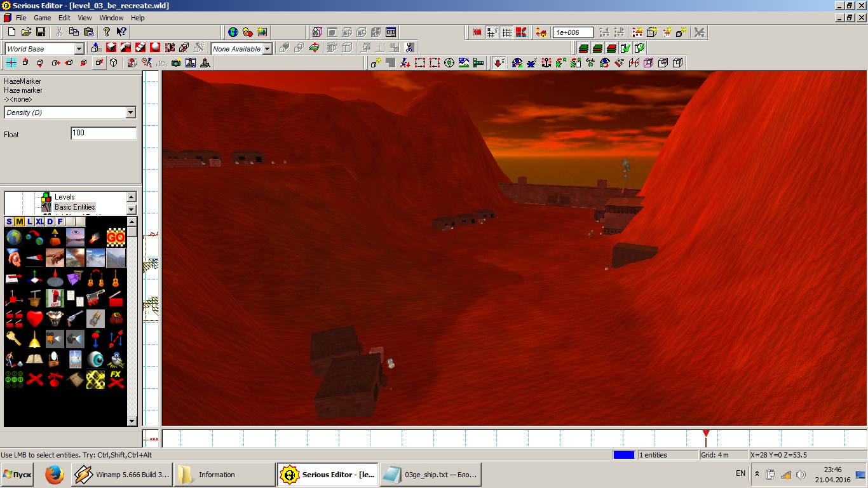Select the open book entity icon
This screenshot has width=868, height=488.
coord(35,359)
